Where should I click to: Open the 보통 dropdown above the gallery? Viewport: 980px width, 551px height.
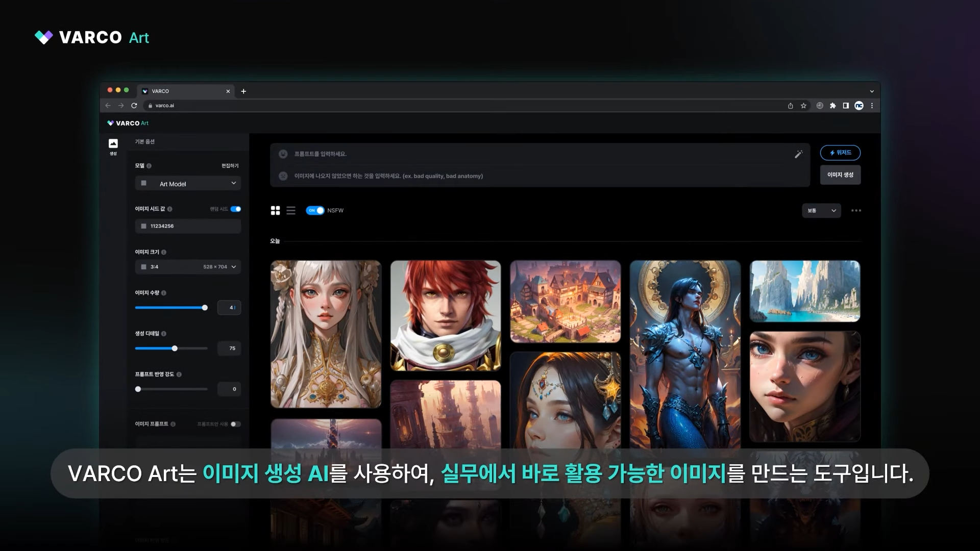821,210
